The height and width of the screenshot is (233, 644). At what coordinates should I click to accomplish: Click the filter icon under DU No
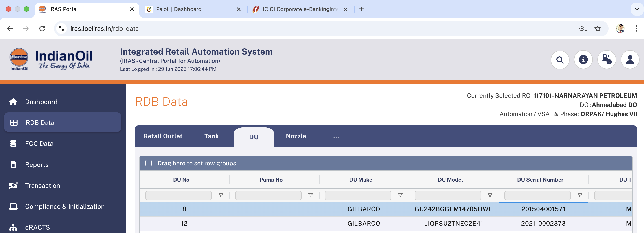221,195
